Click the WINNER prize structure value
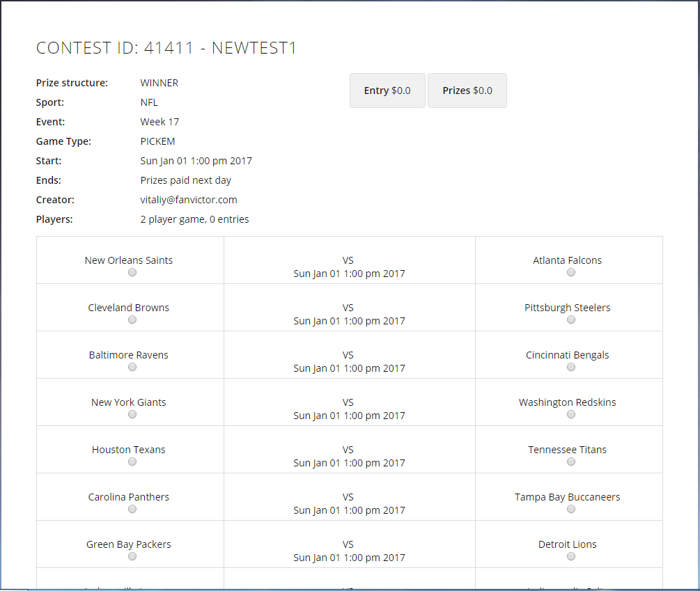Viewport: 700px width, 591px height. click(x=160, y=83)
